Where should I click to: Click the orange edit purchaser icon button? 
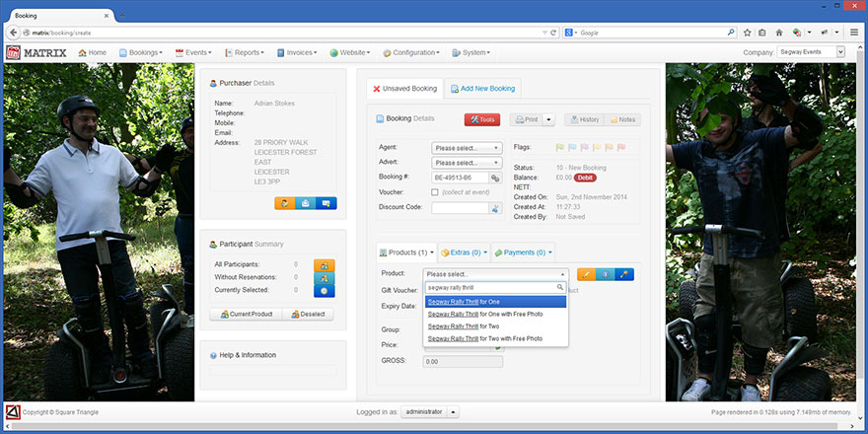284,203
